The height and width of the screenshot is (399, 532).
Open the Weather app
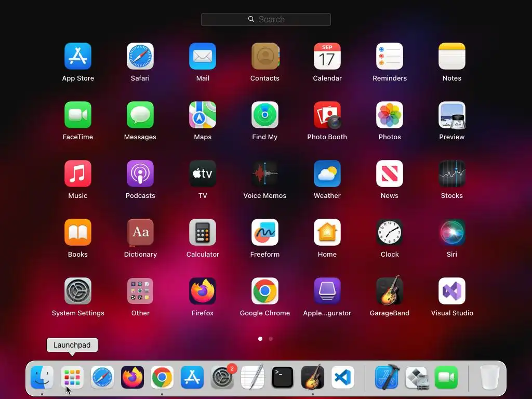pos(327,174)
